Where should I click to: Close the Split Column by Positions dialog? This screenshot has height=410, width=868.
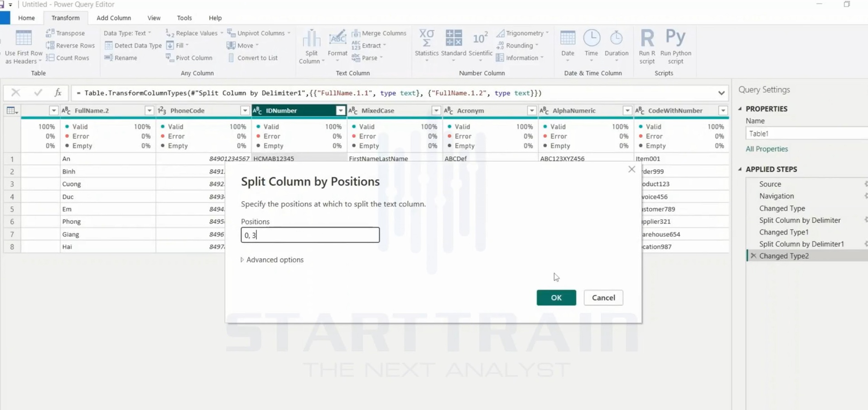632,169
